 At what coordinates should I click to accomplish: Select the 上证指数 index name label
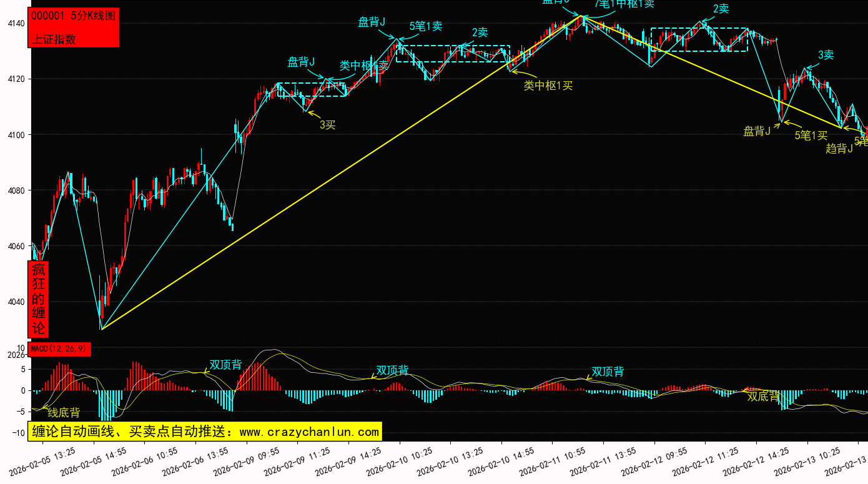point(54,39)
